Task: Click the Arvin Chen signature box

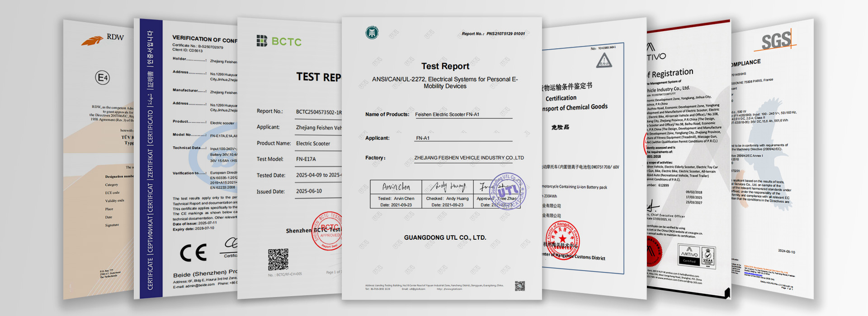Action: tap(396, 187)
